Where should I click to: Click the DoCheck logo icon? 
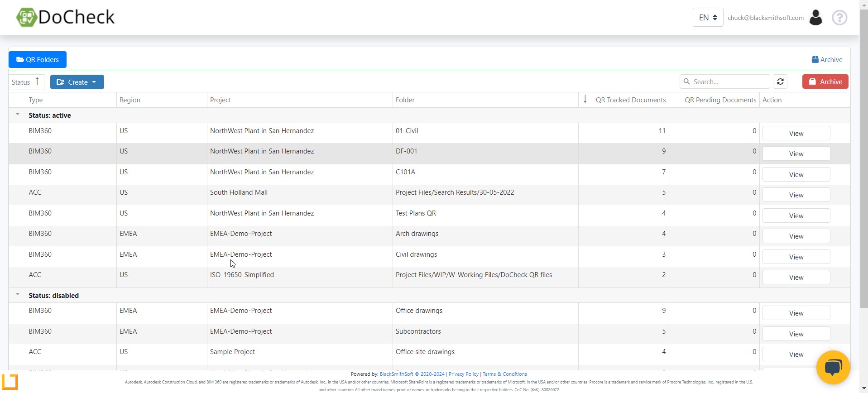(26, 18)
